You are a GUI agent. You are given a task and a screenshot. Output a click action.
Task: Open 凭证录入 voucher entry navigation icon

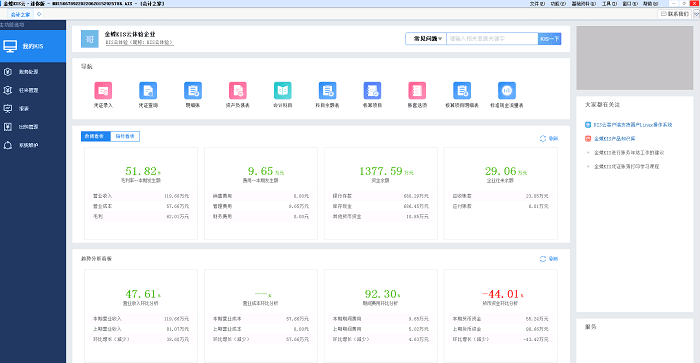[103, 91]
